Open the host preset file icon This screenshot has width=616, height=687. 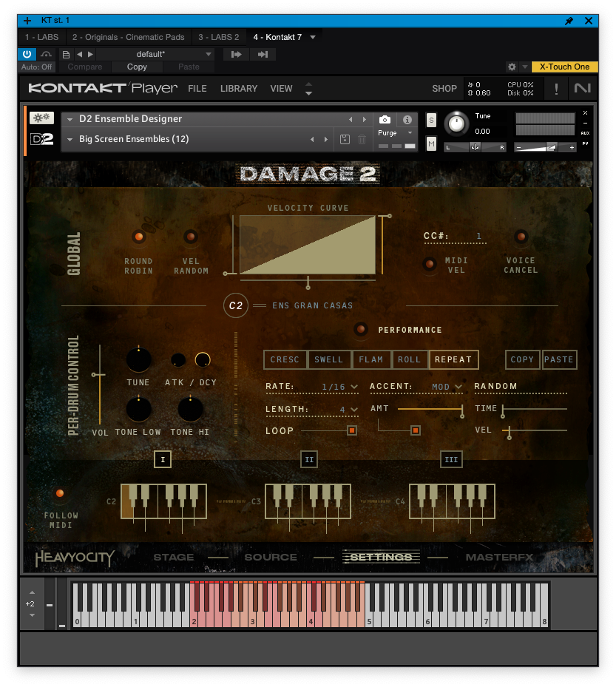point(66,54)
